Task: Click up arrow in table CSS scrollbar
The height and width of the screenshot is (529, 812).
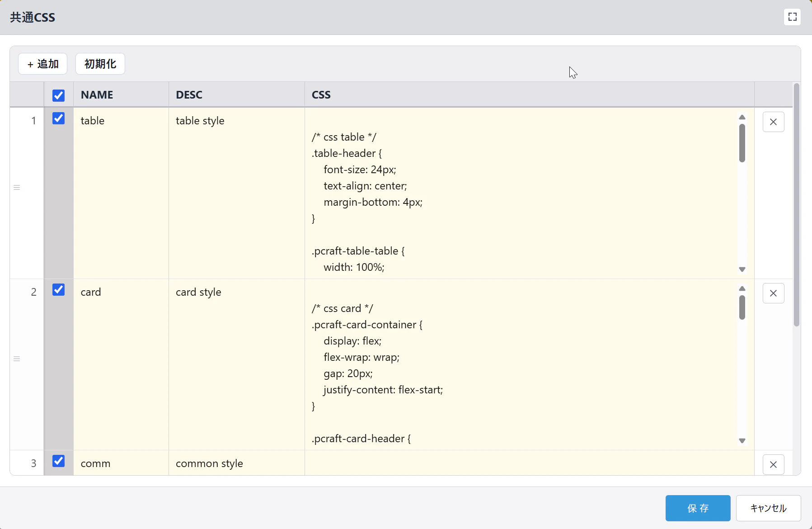Action: [x=742, y=117]
